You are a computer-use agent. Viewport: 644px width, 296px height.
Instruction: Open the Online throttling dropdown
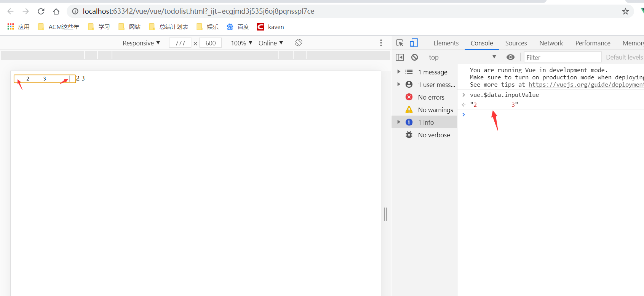coord(271,43)
